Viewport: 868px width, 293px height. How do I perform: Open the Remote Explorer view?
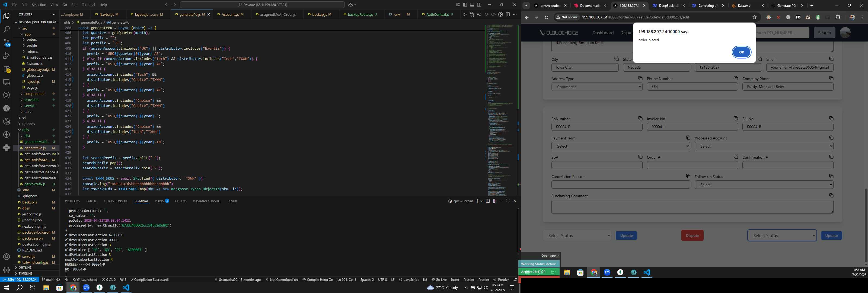coord(7,82)
